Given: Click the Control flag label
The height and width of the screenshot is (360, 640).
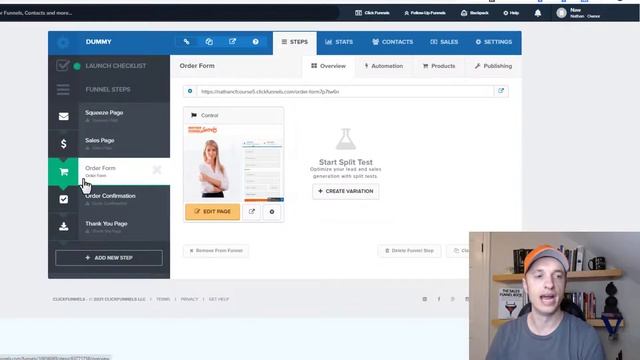Looking at the screenshot, I should tap(205, 116).
